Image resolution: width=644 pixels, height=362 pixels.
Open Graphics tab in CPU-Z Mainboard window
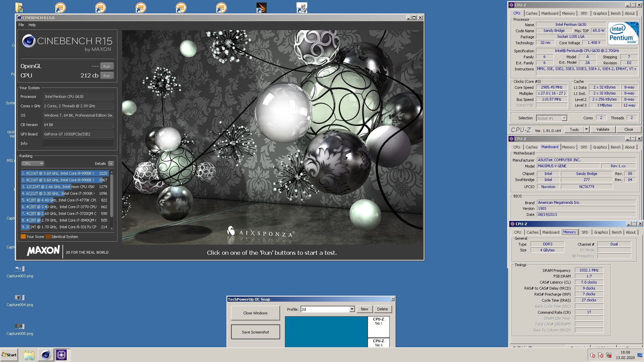[600, 147]
